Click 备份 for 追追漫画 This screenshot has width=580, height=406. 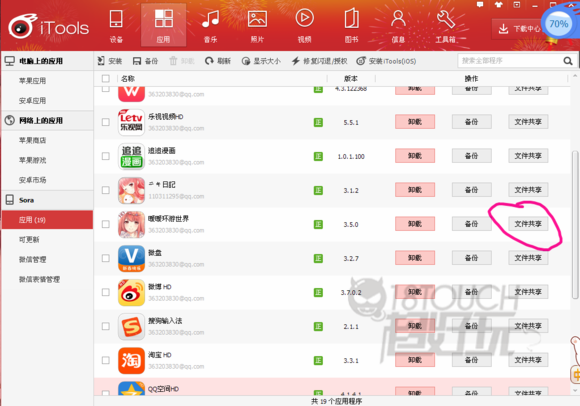click(471, 156)
